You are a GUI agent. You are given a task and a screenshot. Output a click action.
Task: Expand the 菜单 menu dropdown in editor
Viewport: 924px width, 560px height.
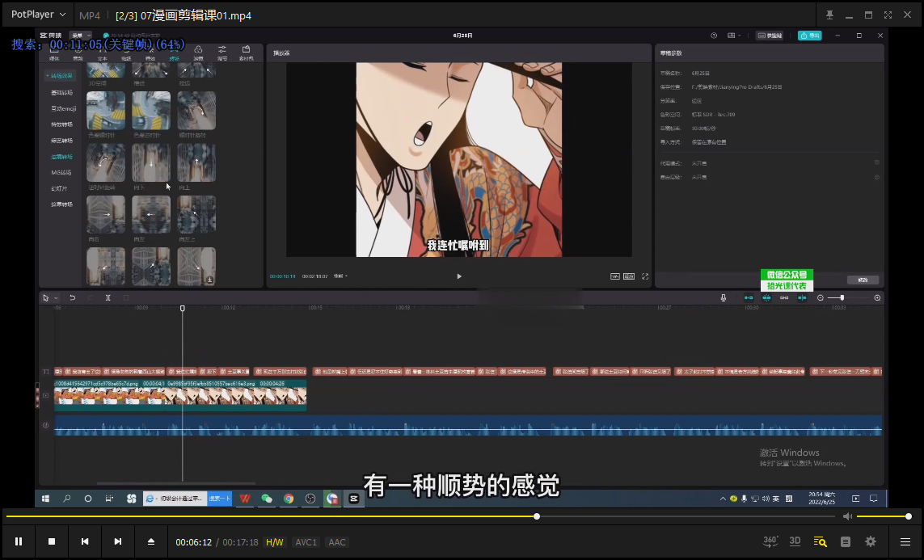[80, 36]
